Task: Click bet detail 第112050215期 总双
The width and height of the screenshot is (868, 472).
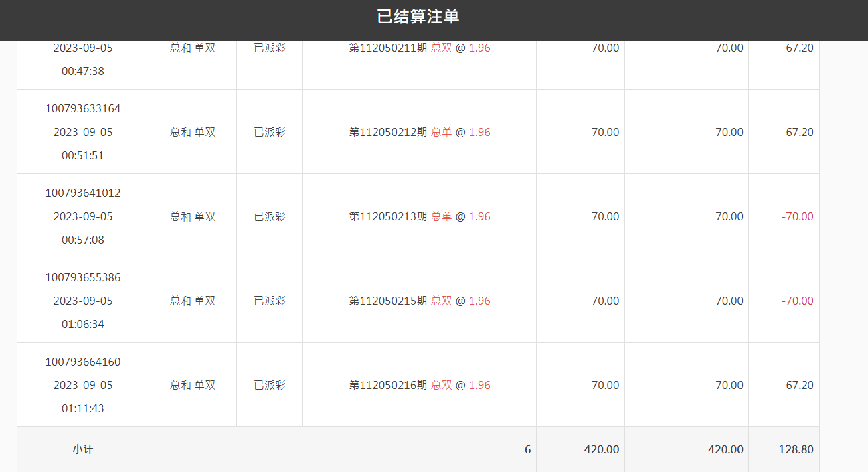Action: (420, 301)
